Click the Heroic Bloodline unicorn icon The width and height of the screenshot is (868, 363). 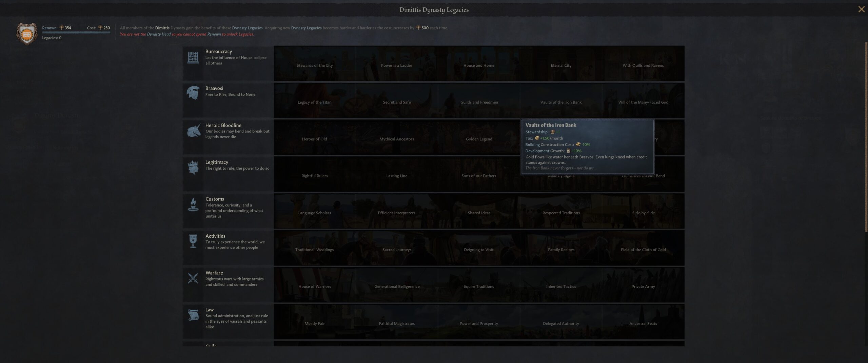point(193,131)
